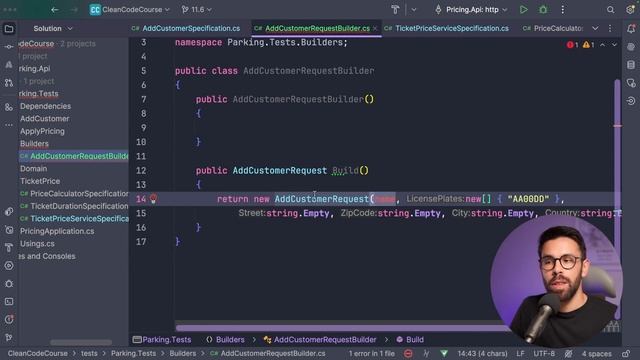Change the UTF-8 file encoding
The width and height of the screenshot is (640, 360).
(544, 353)
